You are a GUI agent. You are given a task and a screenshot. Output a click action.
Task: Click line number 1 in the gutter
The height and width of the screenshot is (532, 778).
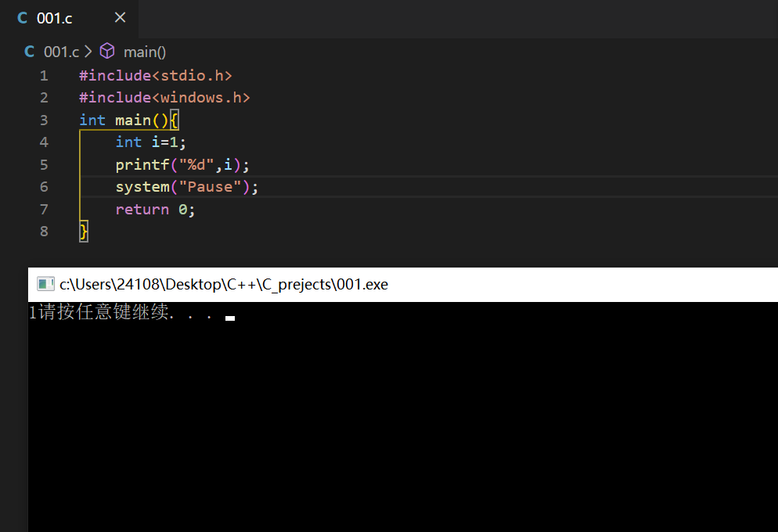click(44, 76)
